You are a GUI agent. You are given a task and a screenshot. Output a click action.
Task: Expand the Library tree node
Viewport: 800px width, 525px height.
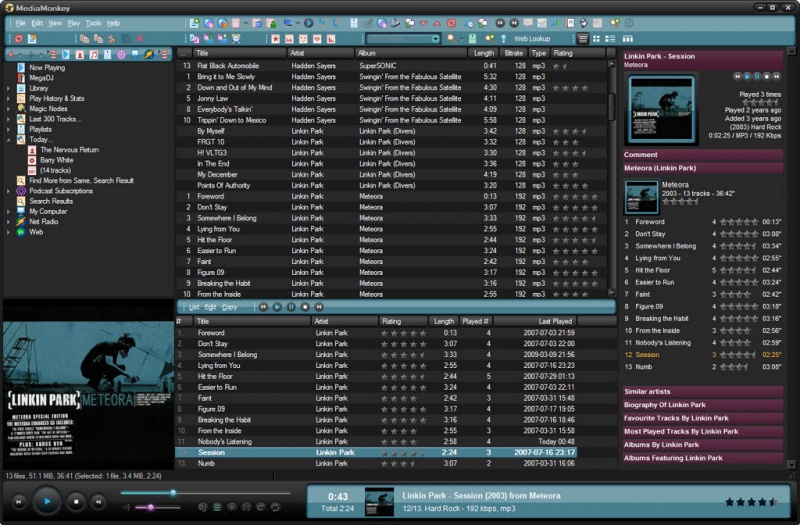click(x=8, y=88)
